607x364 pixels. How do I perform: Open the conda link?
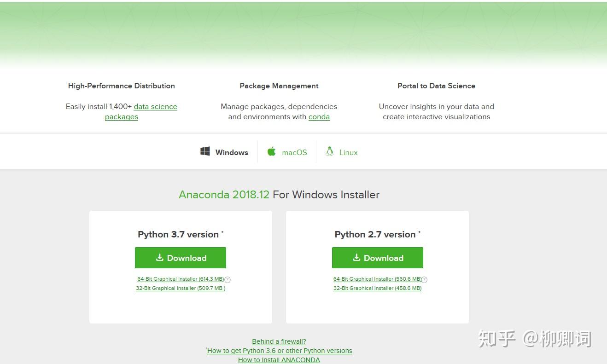click(319, 117)
